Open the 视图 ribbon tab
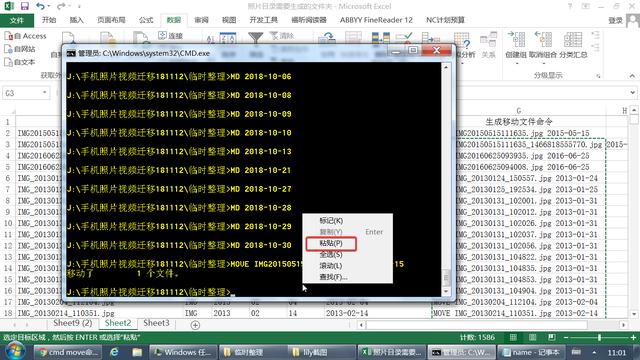This screenshot has height=360, width=640. (x=229, y=20)
